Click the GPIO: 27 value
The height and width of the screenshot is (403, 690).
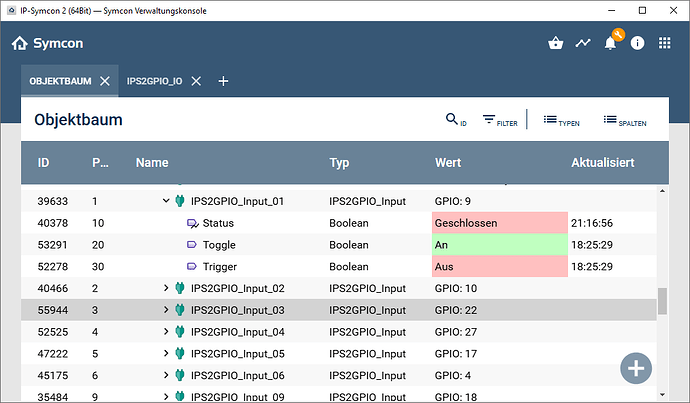point(456,332)
